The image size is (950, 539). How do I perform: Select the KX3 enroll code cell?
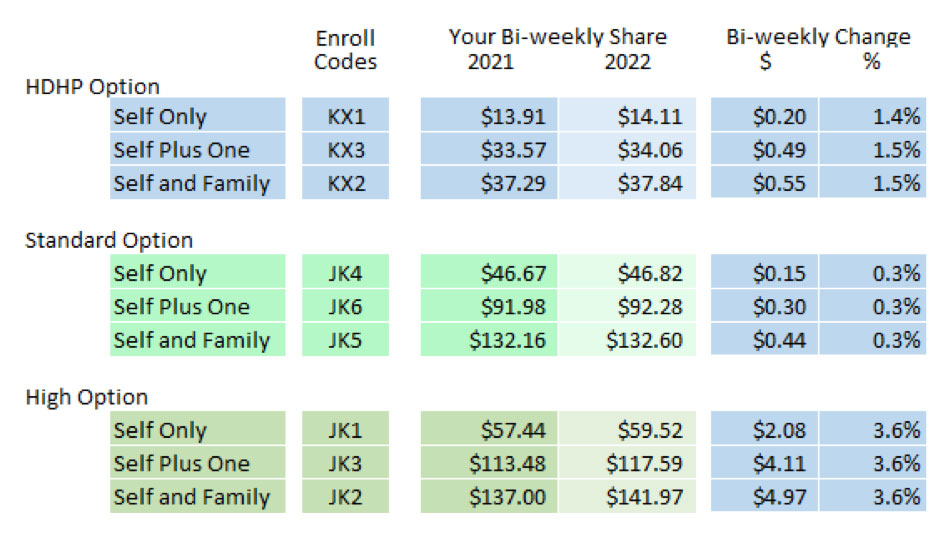point(345,149)
